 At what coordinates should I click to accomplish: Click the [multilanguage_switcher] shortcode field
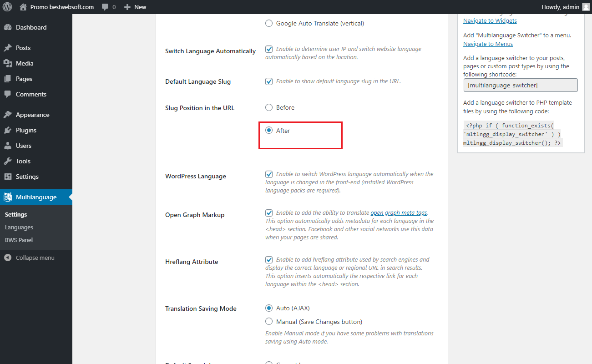[x=521, y=85]
